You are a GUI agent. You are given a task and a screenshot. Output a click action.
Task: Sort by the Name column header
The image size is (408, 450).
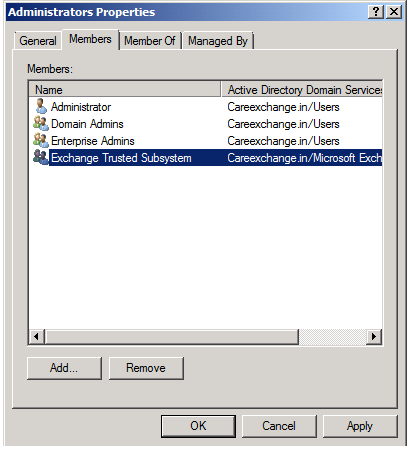point(125,90)
